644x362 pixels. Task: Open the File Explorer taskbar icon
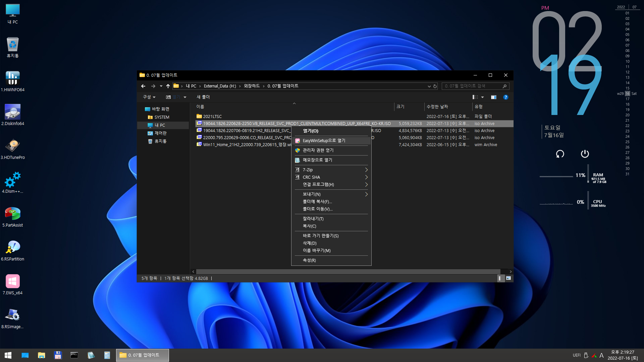point(41,355)
